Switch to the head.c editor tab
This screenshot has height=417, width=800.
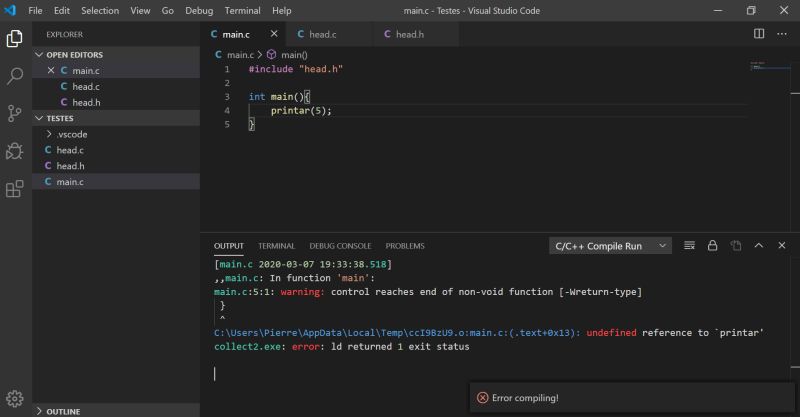(x=330, y=34)
